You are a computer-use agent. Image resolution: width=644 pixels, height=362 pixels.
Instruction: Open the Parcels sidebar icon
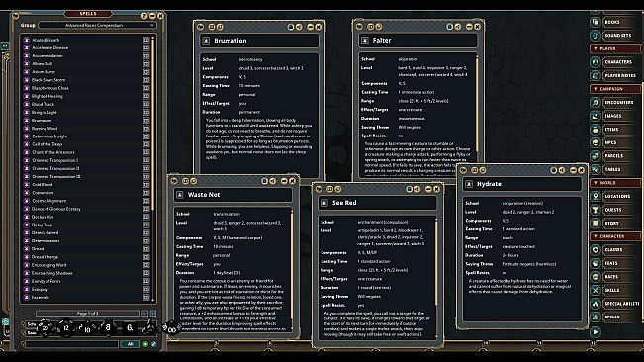point(596,156)
